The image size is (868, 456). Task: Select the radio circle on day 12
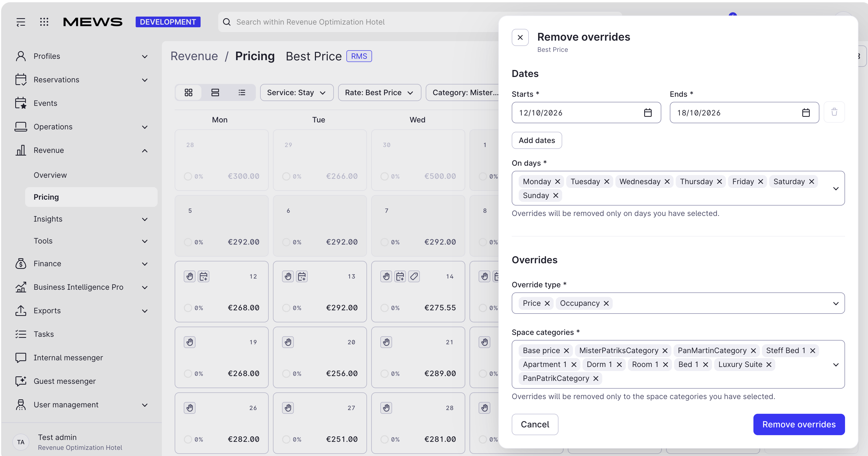coord(188,308)
